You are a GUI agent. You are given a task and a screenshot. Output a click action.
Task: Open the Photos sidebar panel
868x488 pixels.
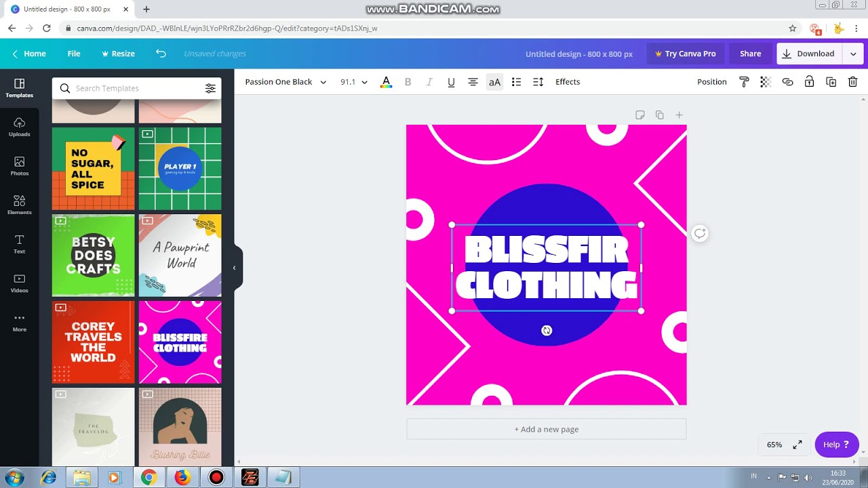pyautogui.click(x=19, y=166)
